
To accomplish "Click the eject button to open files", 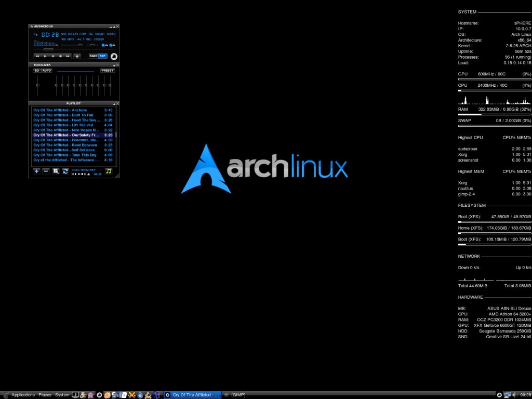I will click(77, 56).
